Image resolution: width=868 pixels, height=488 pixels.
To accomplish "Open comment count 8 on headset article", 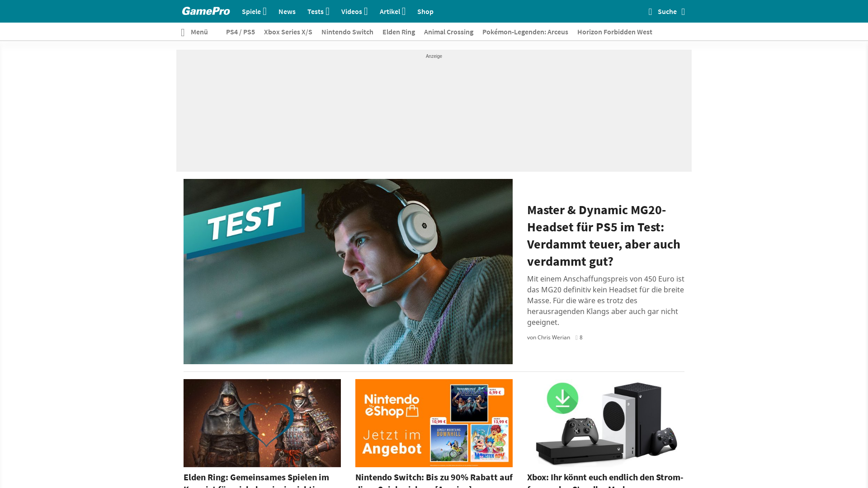I will [x=579, y=338].
